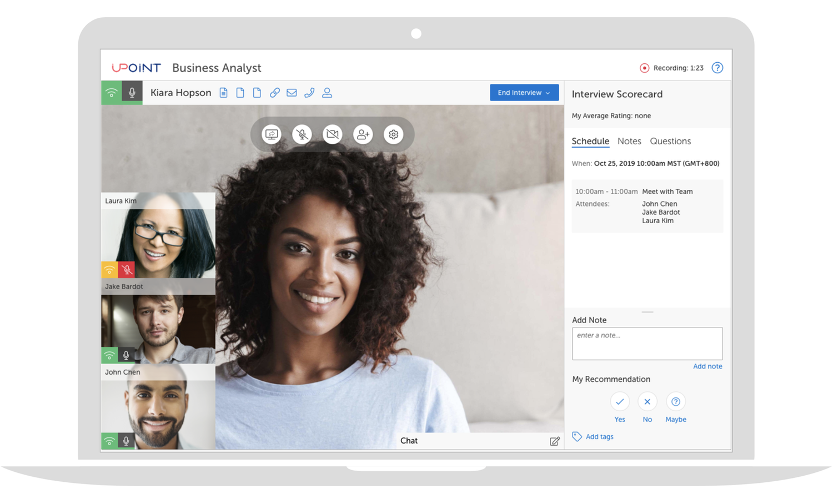
Task: Click the email envelope icon
Action: pos(292,92)
